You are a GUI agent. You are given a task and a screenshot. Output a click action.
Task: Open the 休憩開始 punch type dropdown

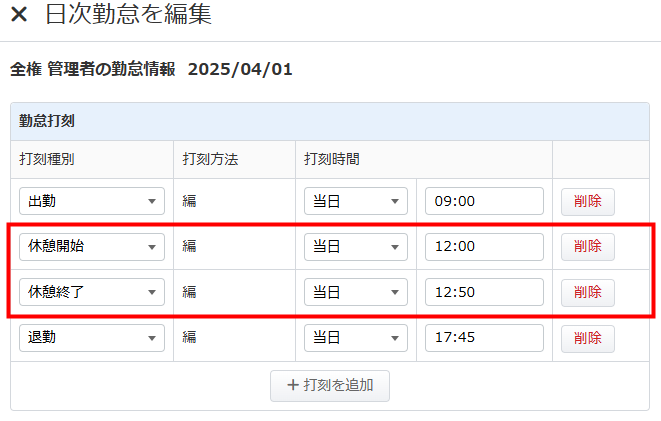[92, 247]
